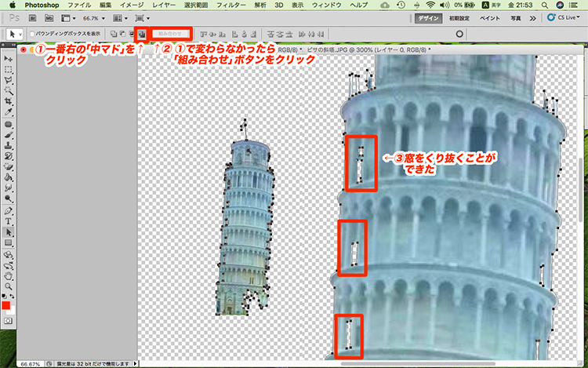Open Wi-Fi status in menu bar
Viewport: 588px width, 368px height.
click(430, 5)
